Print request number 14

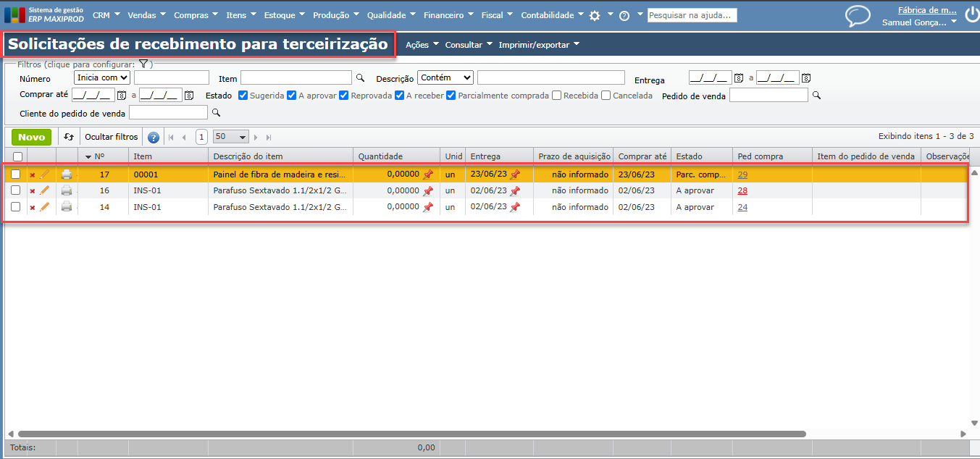point(67,207)
